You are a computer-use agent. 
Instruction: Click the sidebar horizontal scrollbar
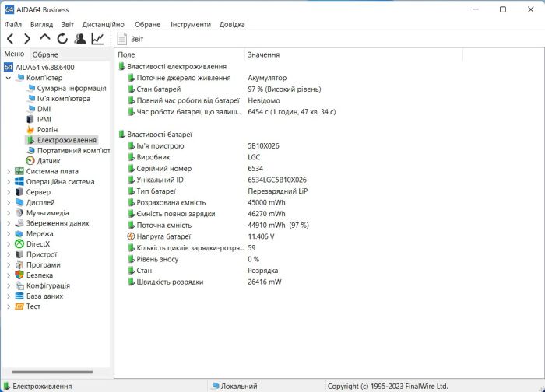tap(52, 372)
